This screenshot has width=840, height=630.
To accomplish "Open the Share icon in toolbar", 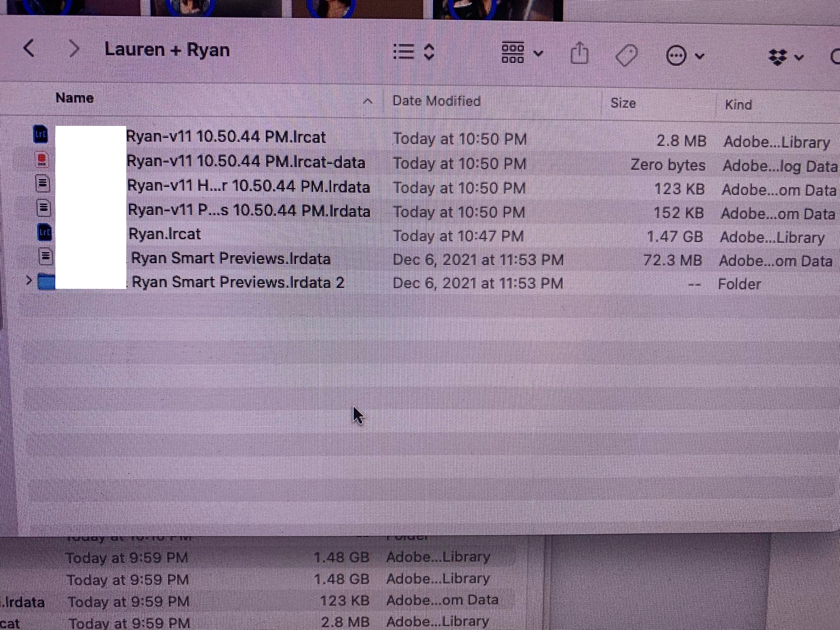I will coord(580,53).
